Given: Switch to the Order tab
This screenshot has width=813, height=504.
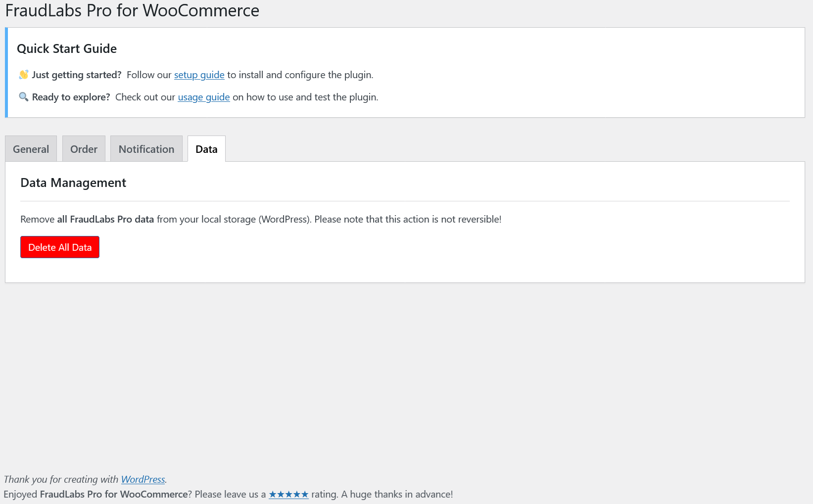Looking at the screenshot, I should point(84,149).
